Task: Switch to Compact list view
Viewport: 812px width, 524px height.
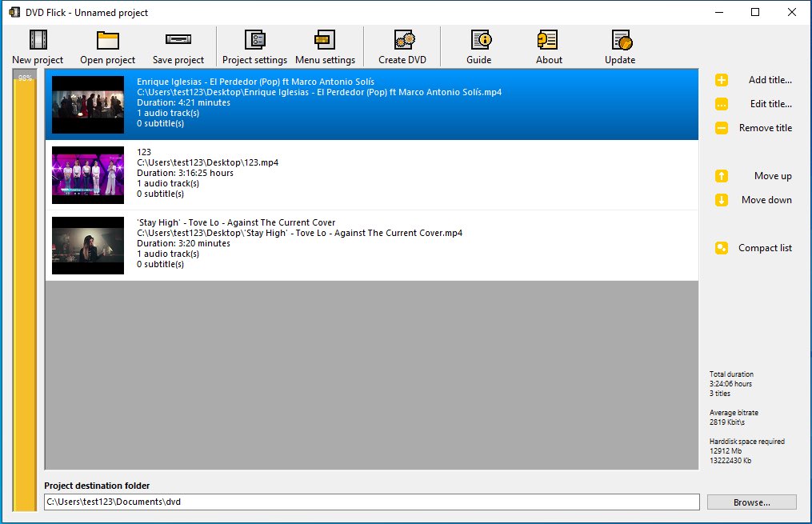Action: (x=722, y=248)
